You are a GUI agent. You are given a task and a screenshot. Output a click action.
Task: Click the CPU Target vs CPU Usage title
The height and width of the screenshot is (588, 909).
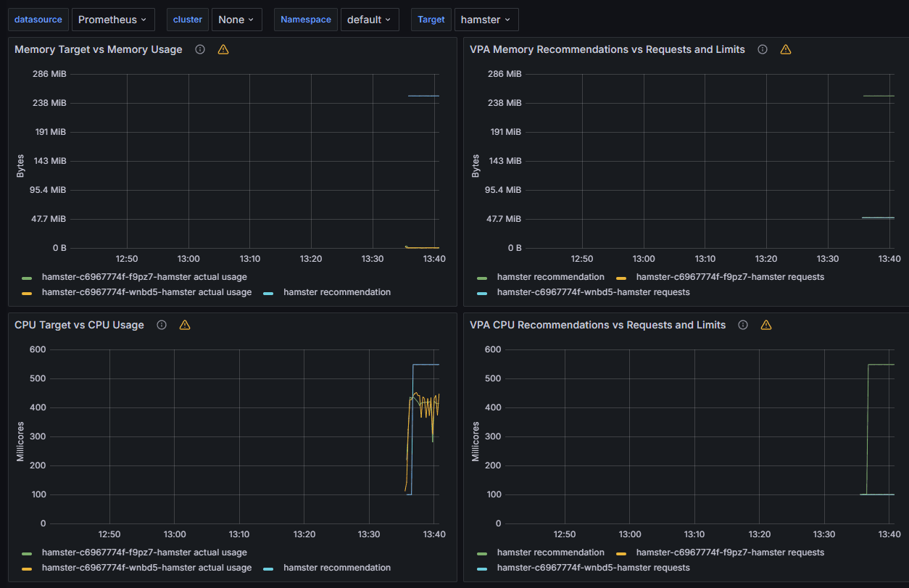point(79,325)
